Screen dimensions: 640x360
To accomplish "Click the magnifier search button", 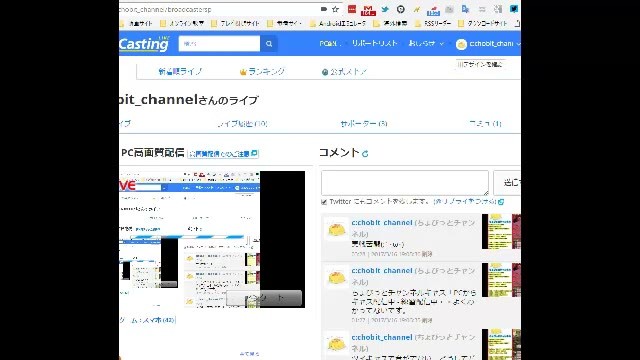I will 269,44.
